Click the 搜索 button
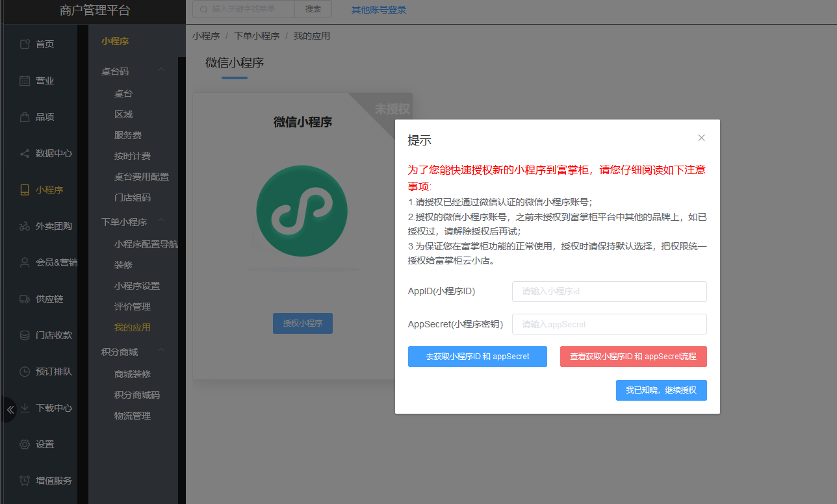The height and width of the screenshot is (504, 837). (313, 9)
